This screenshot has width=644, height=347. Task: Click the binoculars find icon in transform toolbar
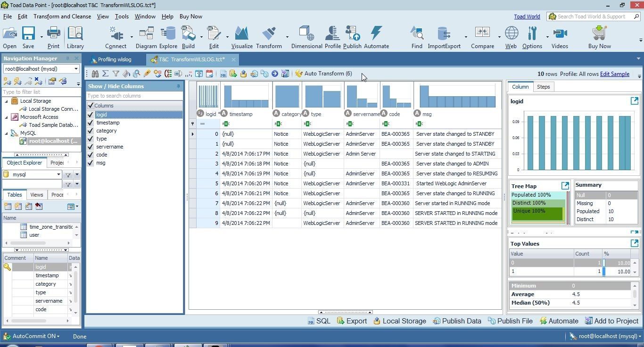tap(95, 74)
